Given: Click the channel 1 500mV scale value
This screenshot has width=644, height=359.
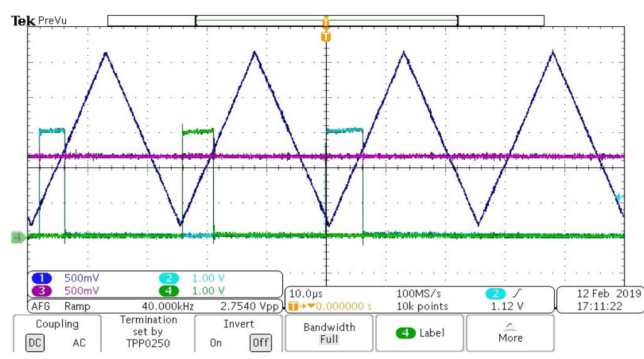Looking at the screenshot, I should (x=82, y=278).
